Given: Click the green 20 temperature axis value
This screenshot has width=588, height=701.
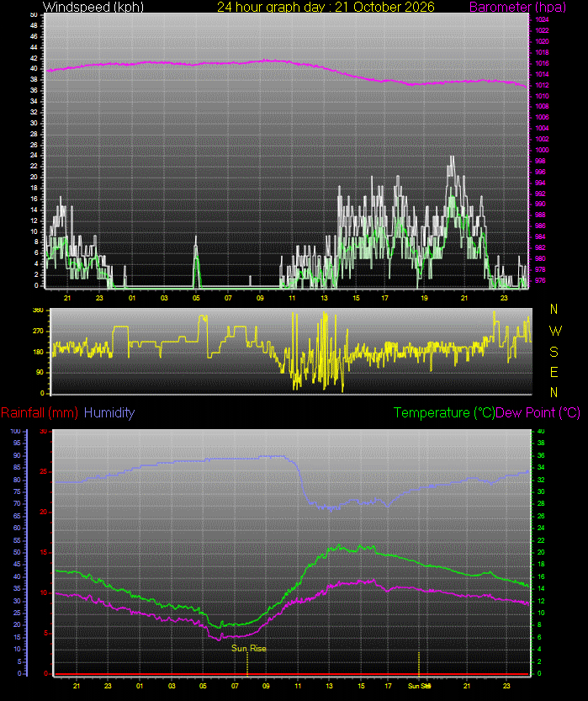Looking at the screenshot, I should click(x=541, y=553).
